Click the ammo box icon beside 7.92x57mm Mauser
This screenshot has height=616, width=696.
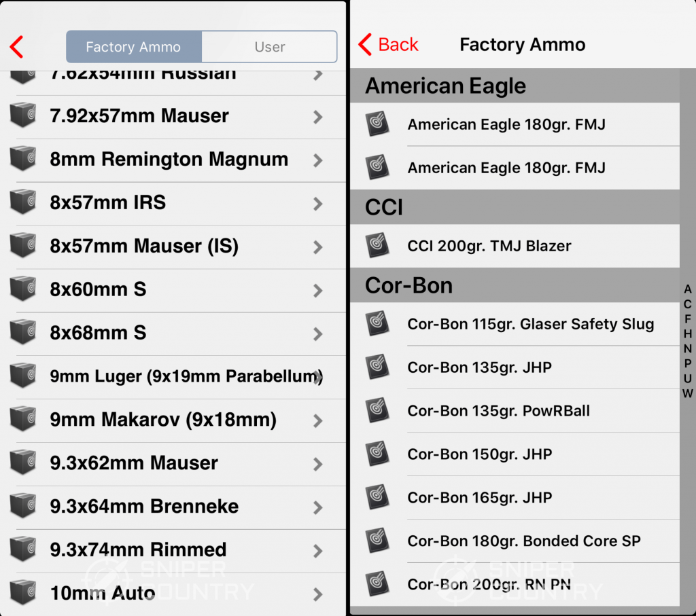22,115
